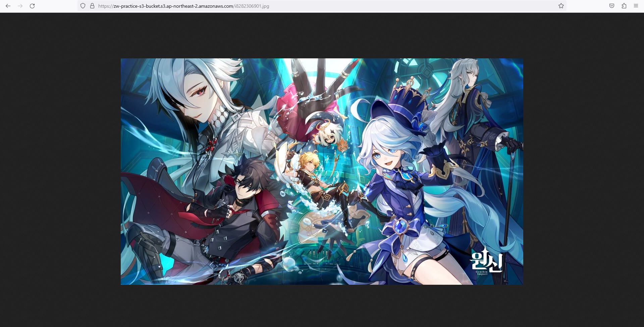
Task: Click the Genshin Impact artwork image
Action: (x=322, y=171)
